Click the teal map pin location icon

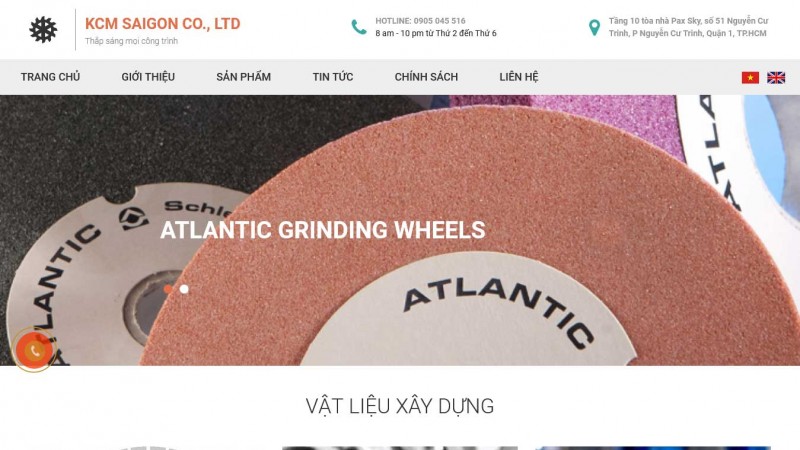pyautogui.click(x=594, y=28)
